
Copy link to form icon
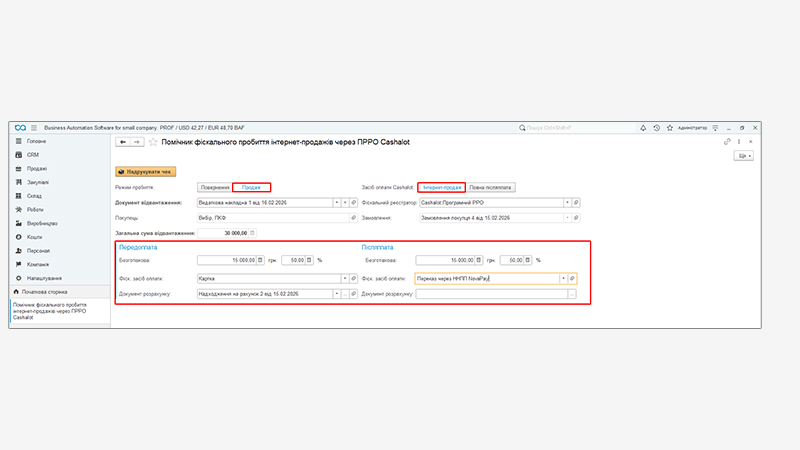coord(726,142)
